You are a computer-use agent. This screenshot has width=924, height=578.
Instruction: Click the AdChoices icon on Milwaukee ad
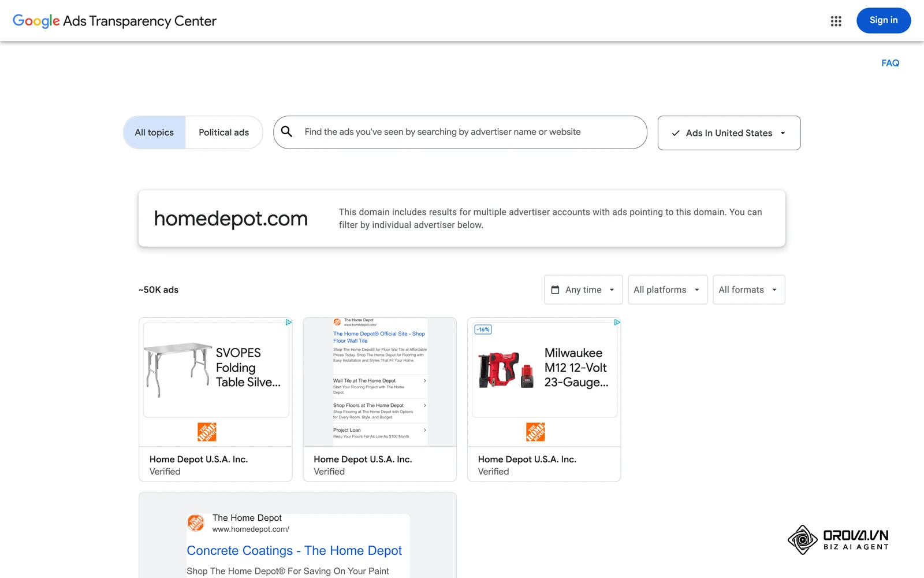617,322
